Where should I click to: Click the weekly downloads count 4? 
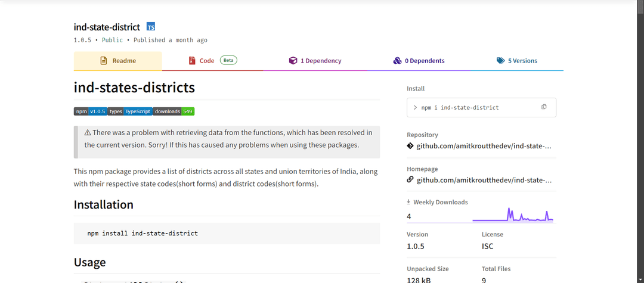tap(409, 216)
